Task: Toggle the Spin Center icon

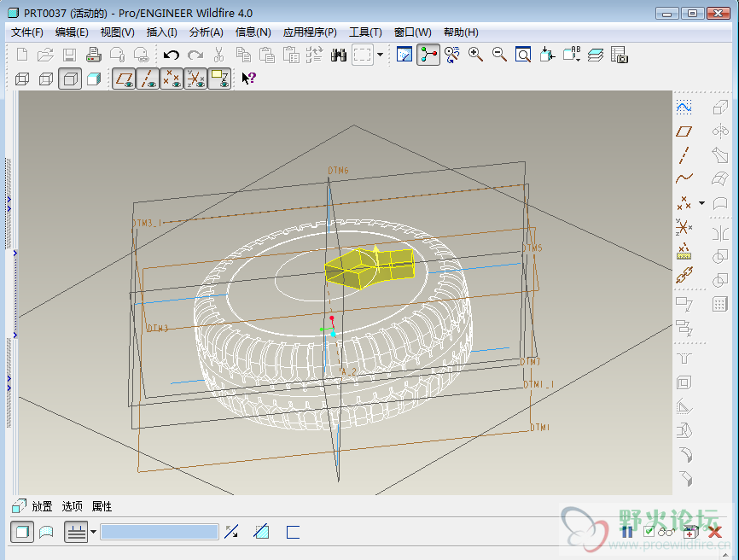Action: pos(428,55)
